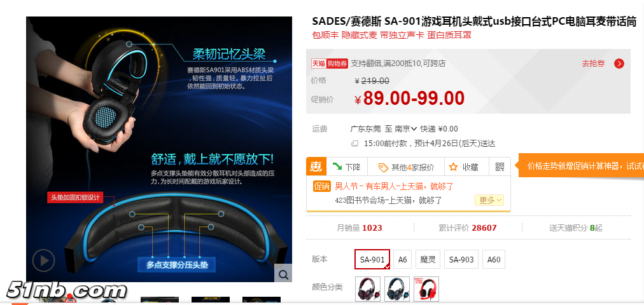
Task: Expand the 更多 promotions dropdown
Action: [489, 200]
